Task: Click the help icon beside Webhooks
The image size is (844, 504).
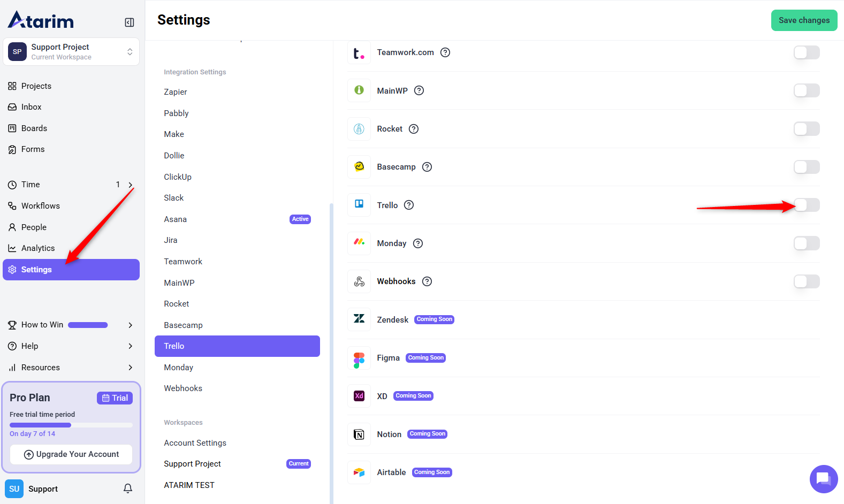Action: pos(427,281)
